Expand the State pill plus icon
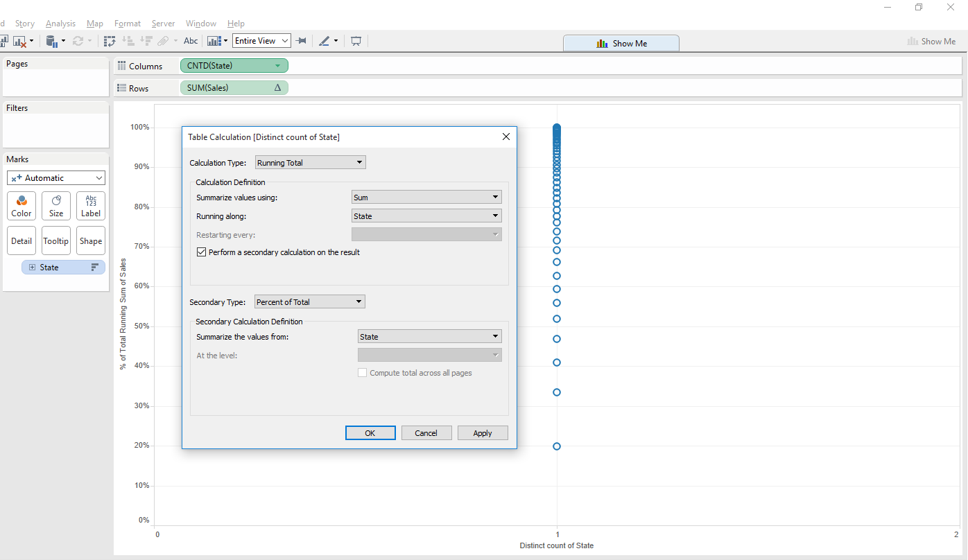The height and width of the screenshot is (560, 968). coord(32,268)
